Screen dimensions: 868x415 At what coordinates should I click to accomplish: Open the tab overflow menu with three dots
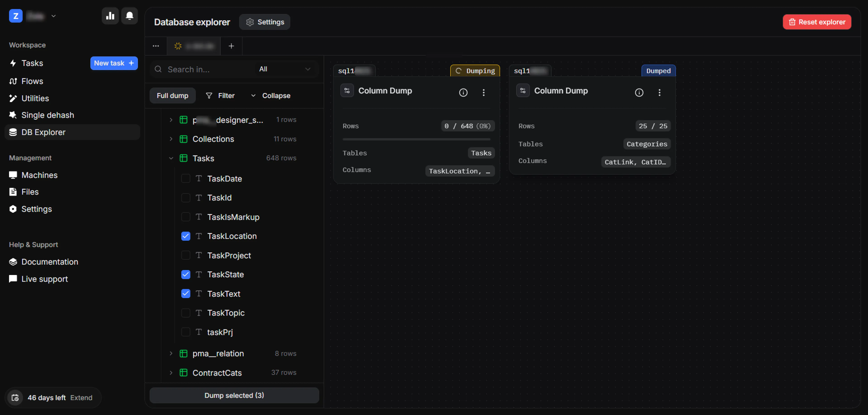(156, 46)
